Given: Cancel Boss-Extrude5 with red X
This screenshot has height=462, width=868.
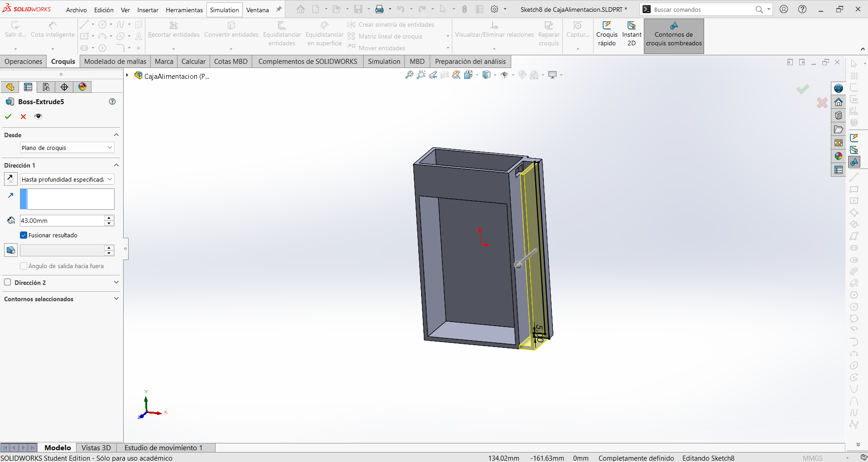Looking at the screenshot, I should (x=24, y=116).
